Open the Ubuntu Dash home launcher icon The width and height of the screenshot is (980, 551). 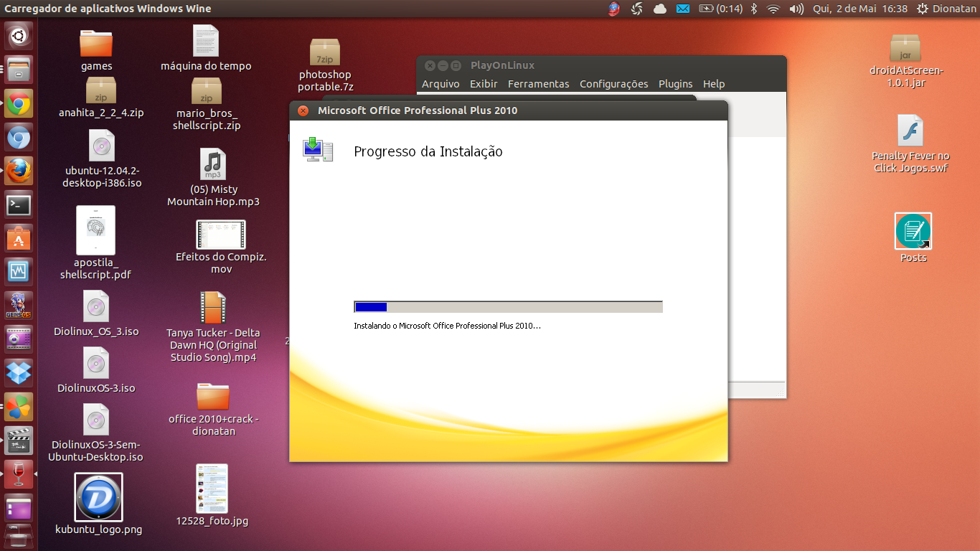19,34
